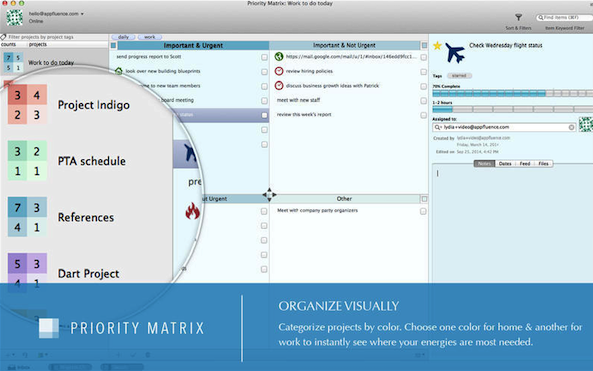Switch to the Files tab
Screen dimensions: 593x371
pos(543,164)
